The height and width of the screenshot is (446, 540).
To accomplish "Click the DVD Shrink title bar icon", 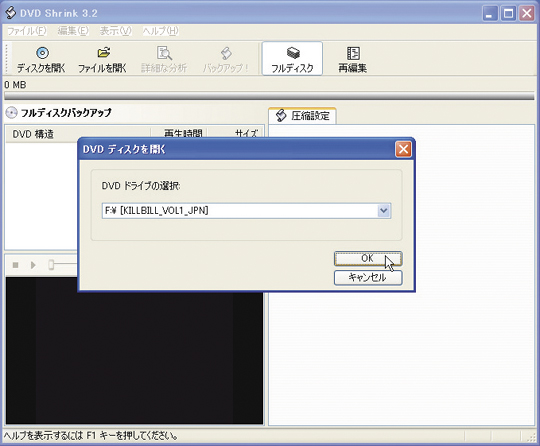I will (x=11, y=13).
